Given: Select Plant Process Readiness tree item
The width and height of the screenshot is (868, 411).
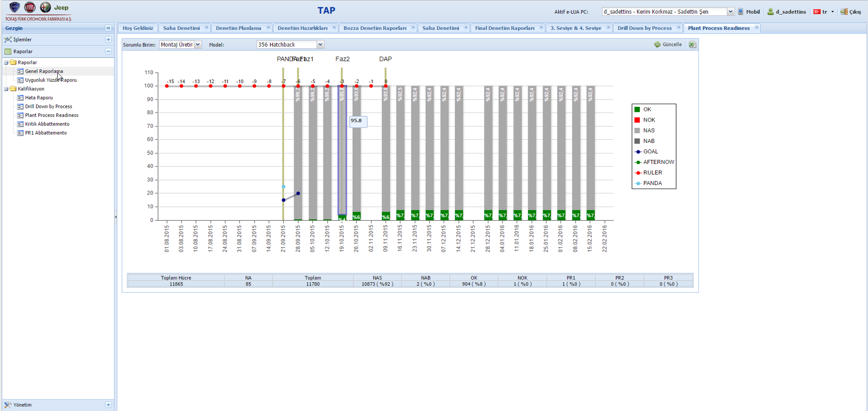Looking at the screenshot, I should pyautogui.click(x=52, y=115).
